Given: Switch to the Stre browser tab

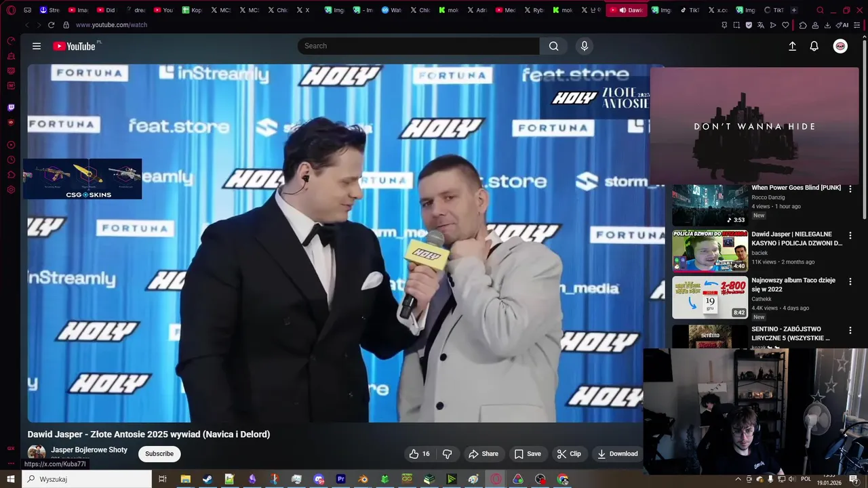Looking at the screenshot, I should tap(50, 10).
